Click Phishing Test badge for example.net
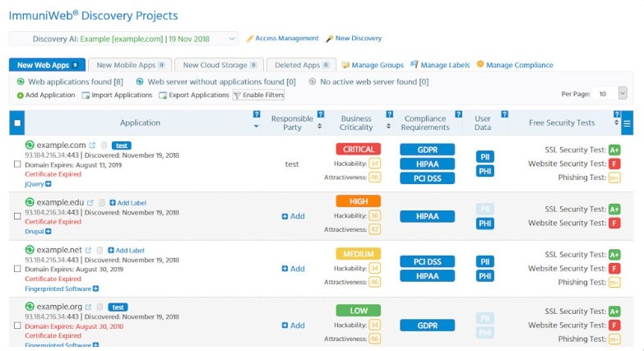The height and width of the screenshot is (351, 644). pyautogui.click(x=614, y=283)
